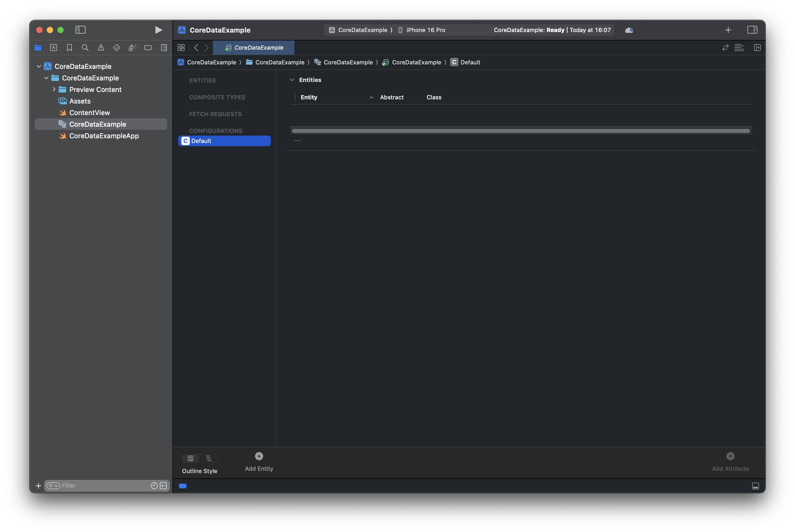Open the Library with the plus icon
Screen dimensions: 795x532
pos(728,30)
